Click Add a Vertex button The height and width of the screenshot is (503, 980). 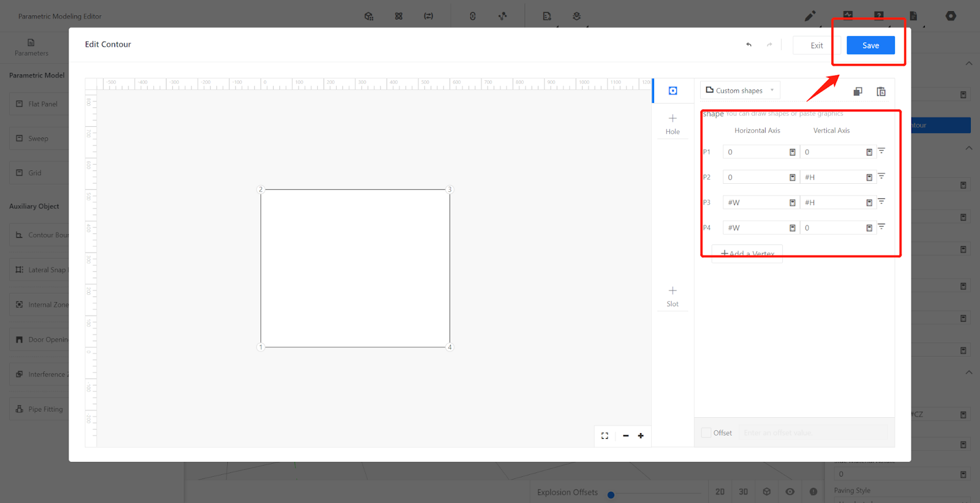pyautogui.click(x=747, y=254)
